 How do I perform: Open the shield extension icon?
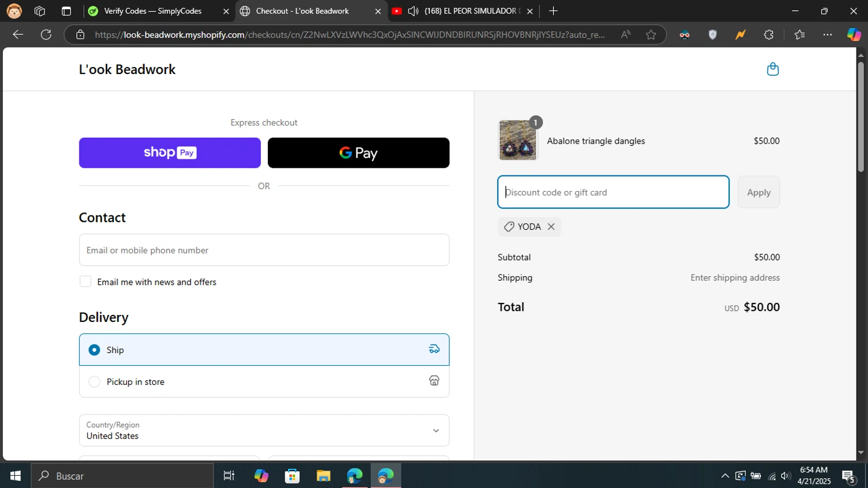[713, 35]
